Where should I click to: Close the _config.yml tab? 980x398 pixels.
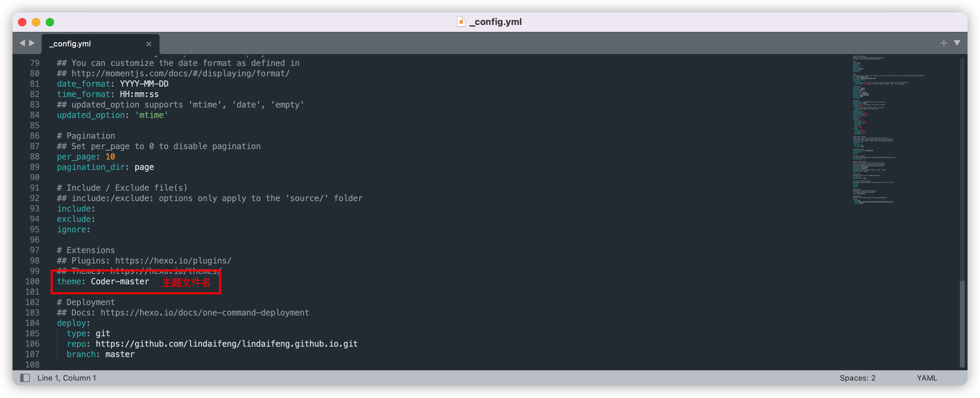[x=149, y=44]
